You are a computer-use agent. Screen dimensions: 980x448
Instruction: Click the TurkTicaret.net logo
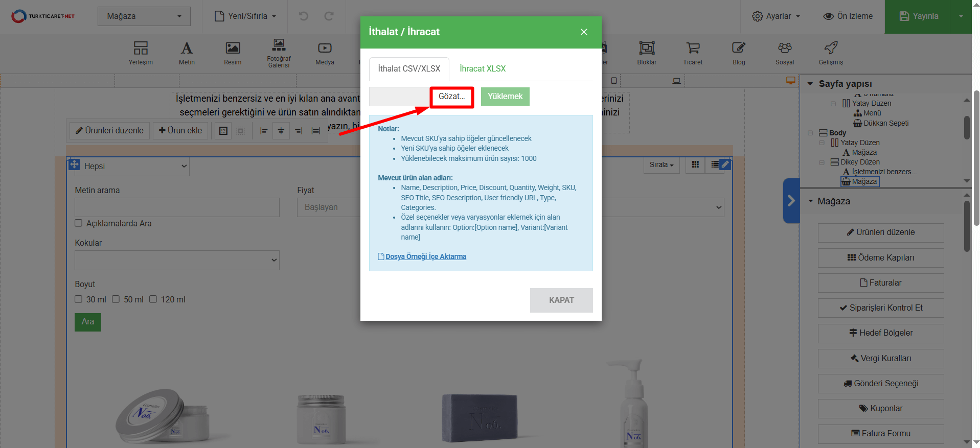pos(43,16)
